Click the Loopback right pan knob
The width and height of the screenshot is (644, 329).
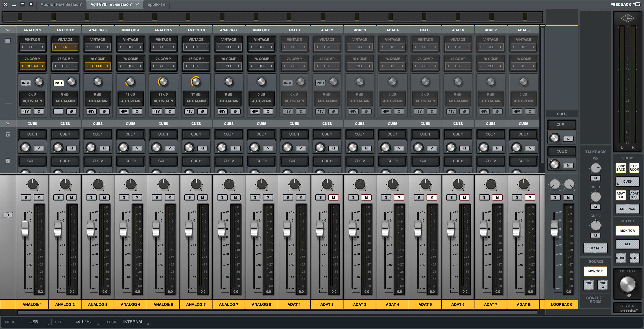coord(569,184)
